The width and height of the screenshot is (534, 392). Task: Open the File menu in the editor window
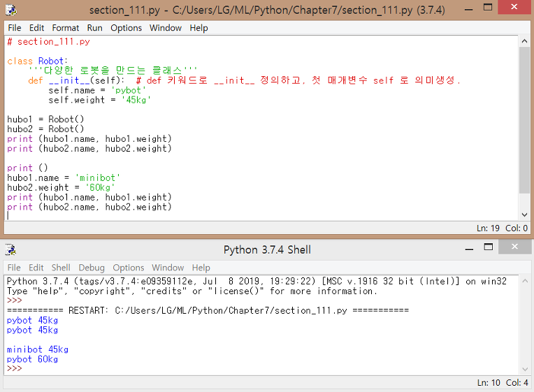[14, 28]
